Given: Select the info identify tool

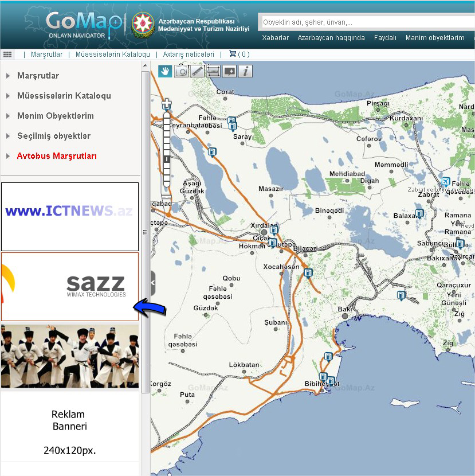Looking at the screenshot, I should (245, 71).
